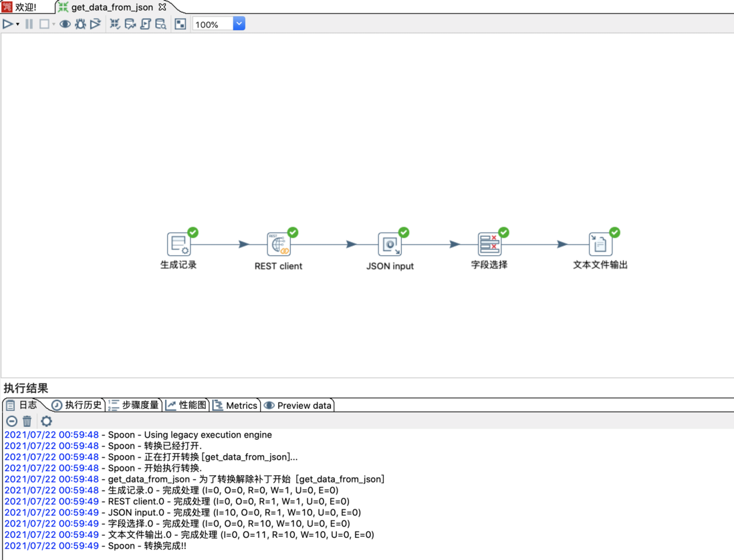The image size is (734, 560).
Task: Click the 生成记录 step label
Action: (x=178, y=265)
